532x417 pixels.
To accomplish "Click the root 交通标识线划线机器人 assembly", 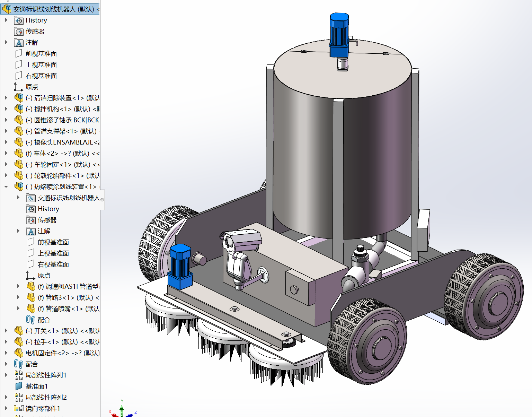I will pyautogui.click(x=54, y=9).
